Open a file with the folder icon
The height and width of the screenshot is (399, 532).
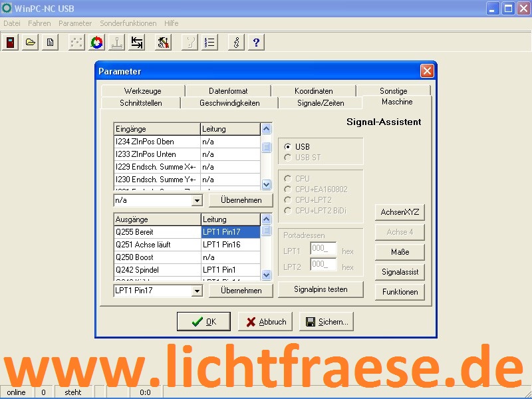tap(30, 43)
